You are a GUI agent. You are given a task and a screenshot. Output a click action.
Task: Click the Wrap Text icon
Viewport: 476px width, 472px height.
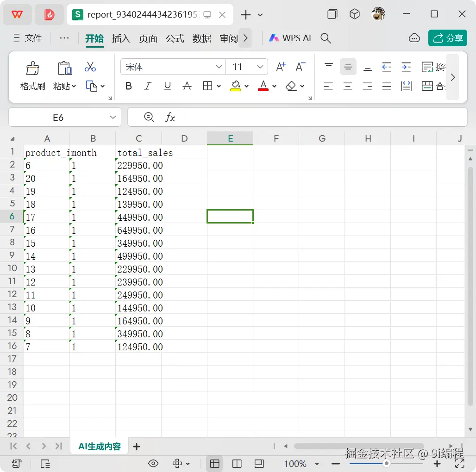pos(427,67)
